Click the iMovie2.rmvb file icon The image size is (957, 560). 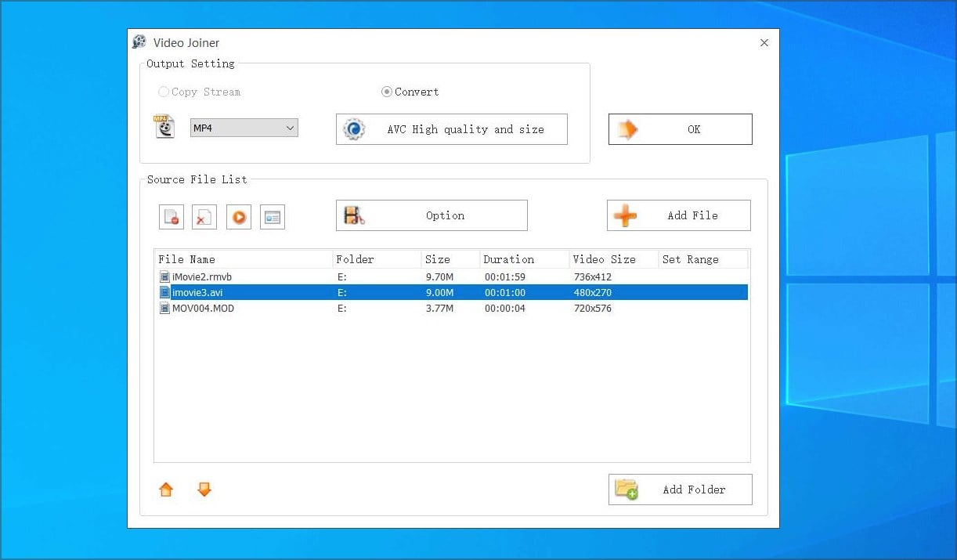[x=164, y=276]
